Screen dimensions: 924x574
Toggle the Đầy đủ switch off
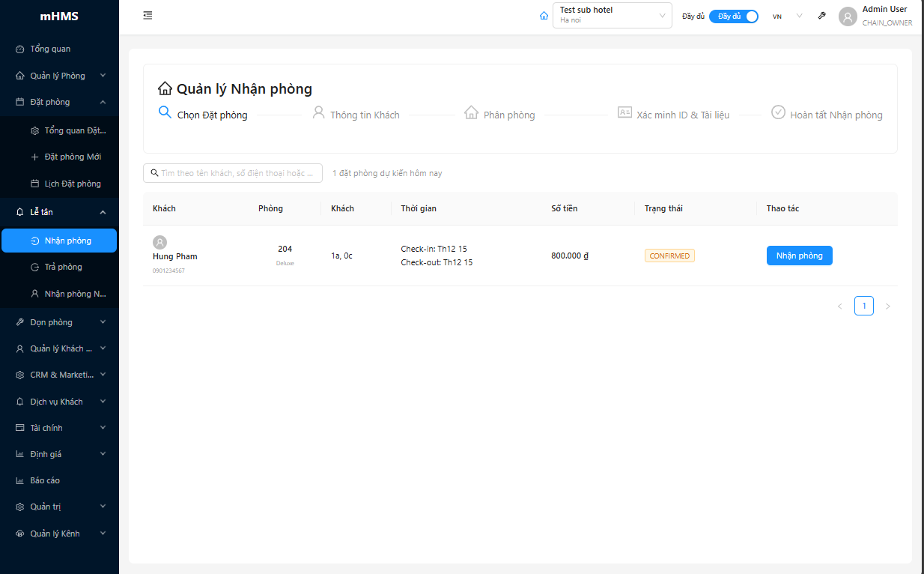734,16
